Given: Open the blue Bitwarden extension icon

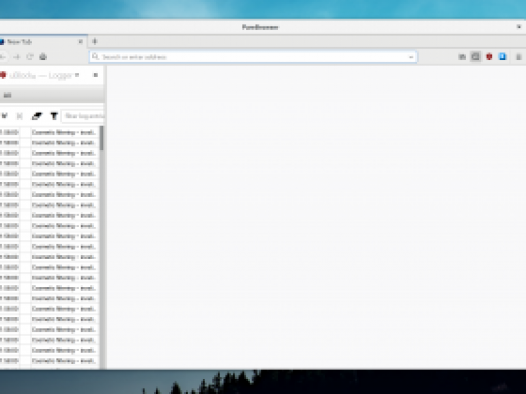Looking at the screenshot, I should [502, 57].
